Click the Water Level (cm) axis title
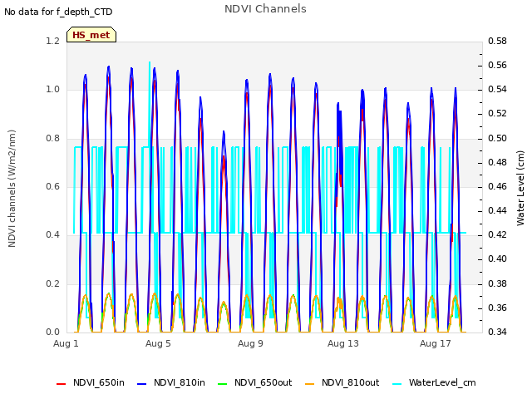This screenshot has width=532, height=399. pyautogui.click(x=520, y=189)
